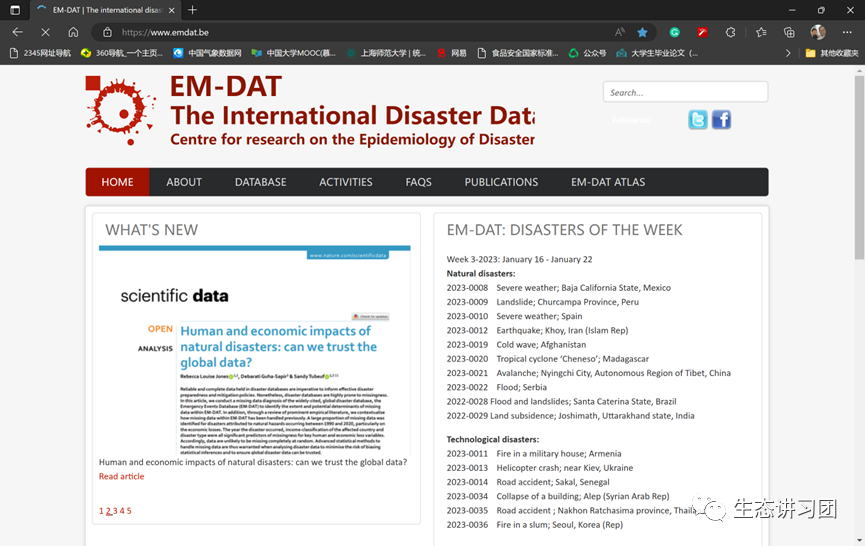Screen dimensions: 865x546
Task: Select the '2023-0022 Flood; Serbia' entry
Action: [496, 387]
